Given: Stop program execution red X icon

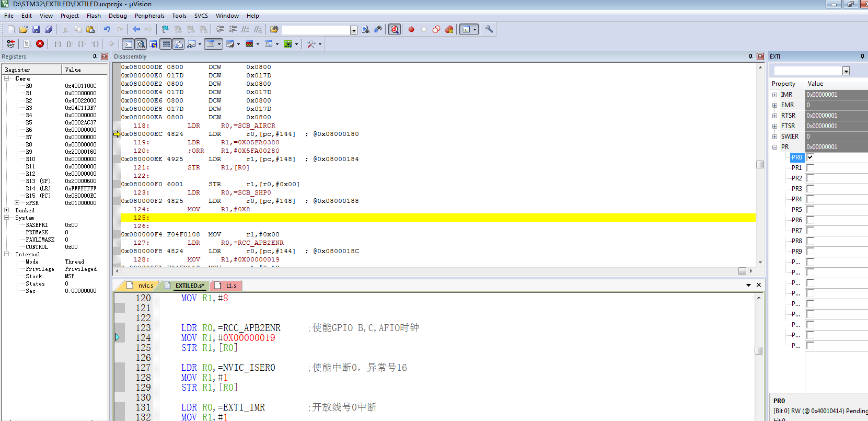Looking at the screenshot, I should (x=40, y=44).
